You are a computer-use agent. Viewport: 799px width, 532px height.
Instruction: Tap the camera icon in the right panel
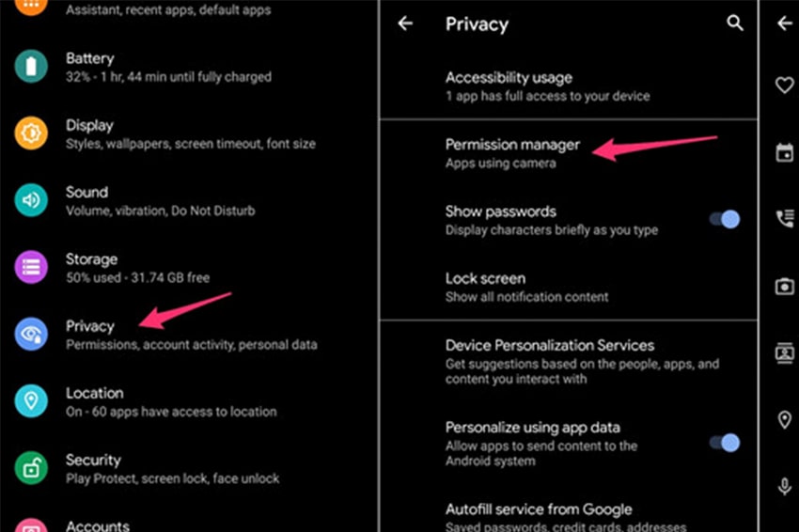coord(785,287)
